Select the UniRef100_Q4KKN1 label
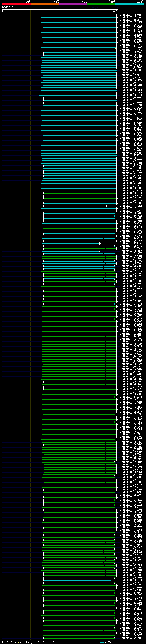 coord(131,284)
